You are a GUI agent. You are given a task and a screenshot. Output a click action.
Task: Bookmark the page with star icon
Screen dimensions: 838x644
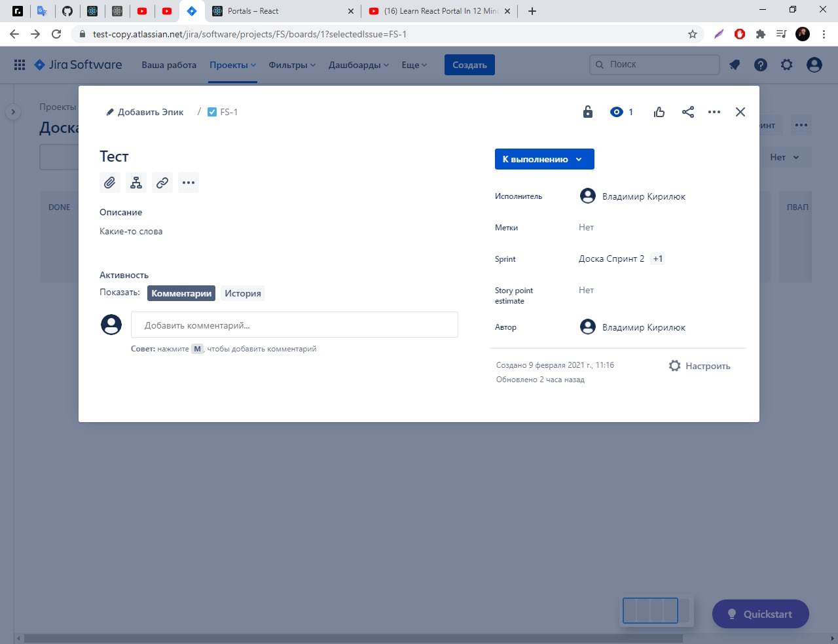tap(693, 34)
